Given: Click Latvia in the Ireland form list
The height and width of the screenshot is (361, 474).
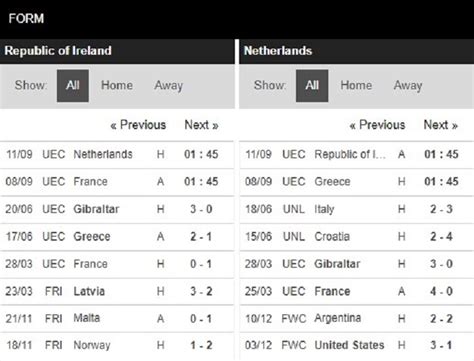Looking at the screenshot, I should click(x=89, y=291).
